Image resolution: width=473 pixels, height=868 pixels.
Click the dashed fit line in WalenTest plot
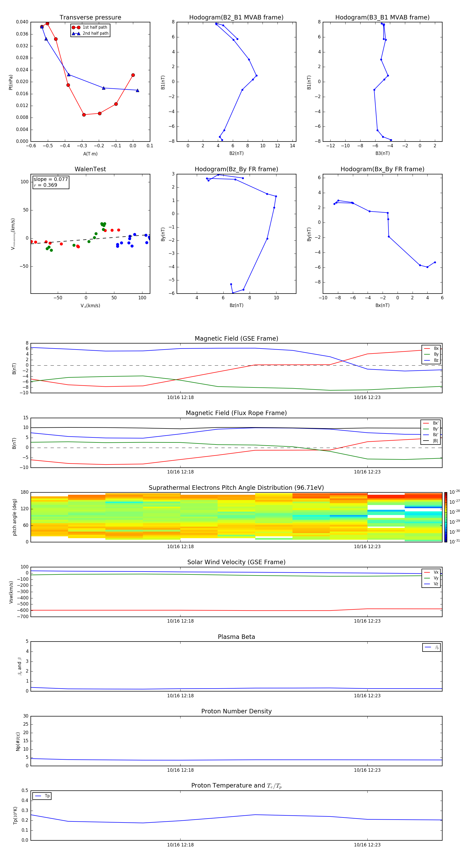coord(90,239)
